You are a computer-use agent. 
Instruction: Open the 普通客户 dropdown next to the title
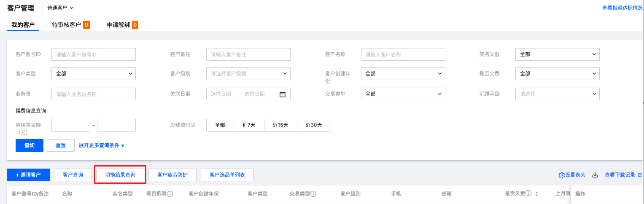tap(60, 8)
